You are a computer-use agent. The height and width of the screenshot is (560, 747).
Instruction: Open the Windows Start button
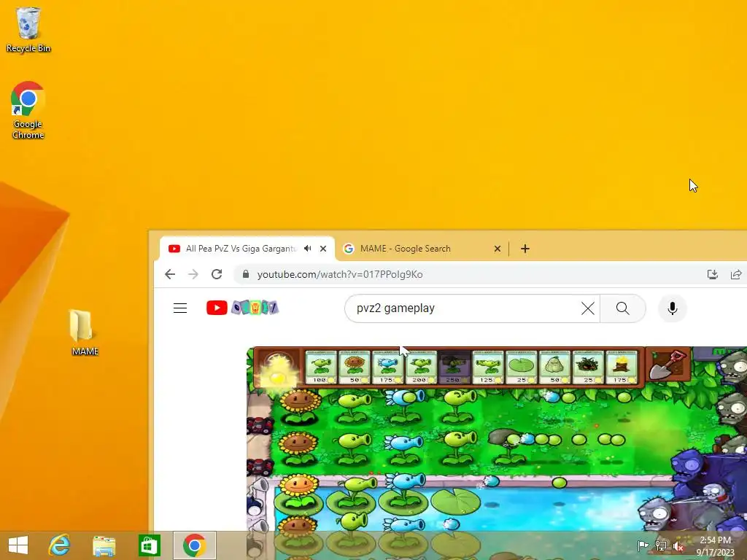pyautogui.click(x=18, y=545)
